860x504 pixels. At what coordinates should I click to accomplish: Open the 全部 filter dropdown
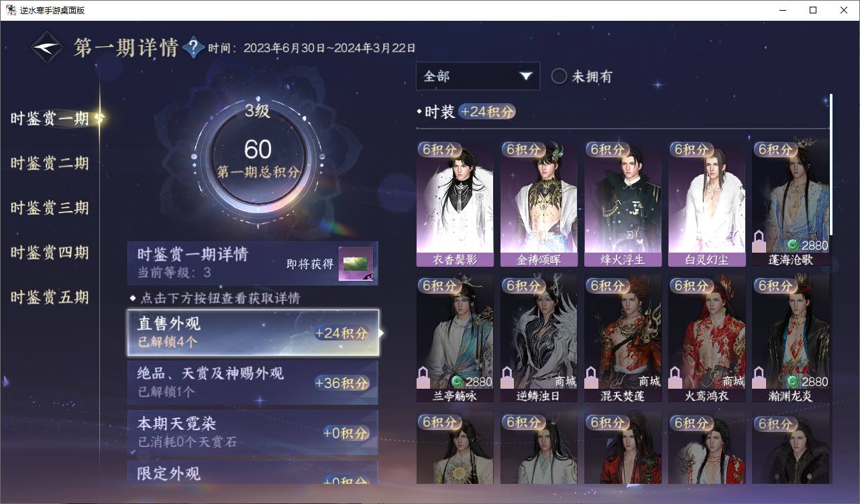[x=478, y=76]
